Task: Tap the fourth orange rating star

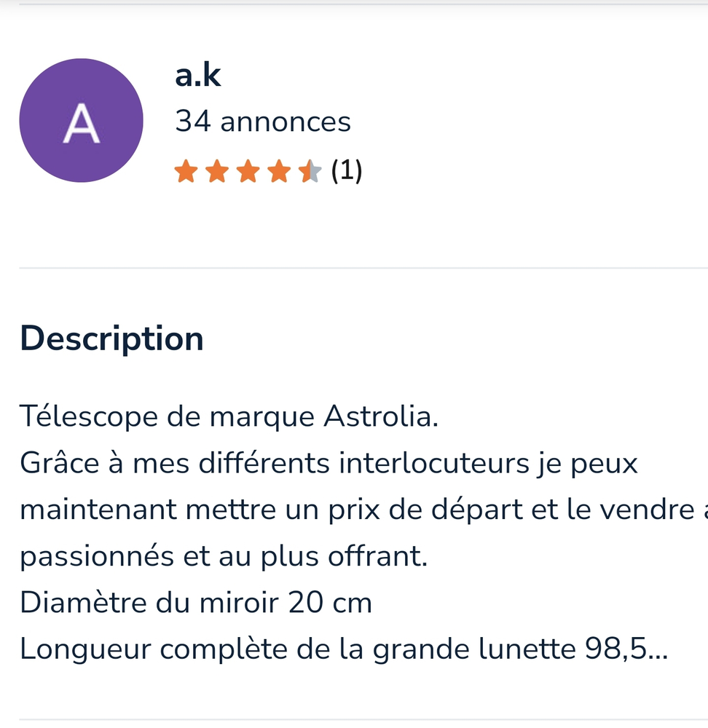Action: tap(278, 172)
